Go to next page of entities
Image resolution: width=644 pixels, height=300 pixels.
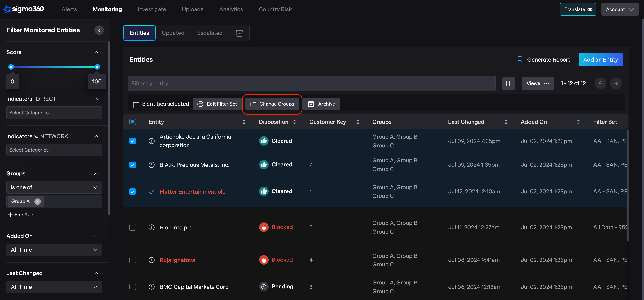tap(616, 83)
